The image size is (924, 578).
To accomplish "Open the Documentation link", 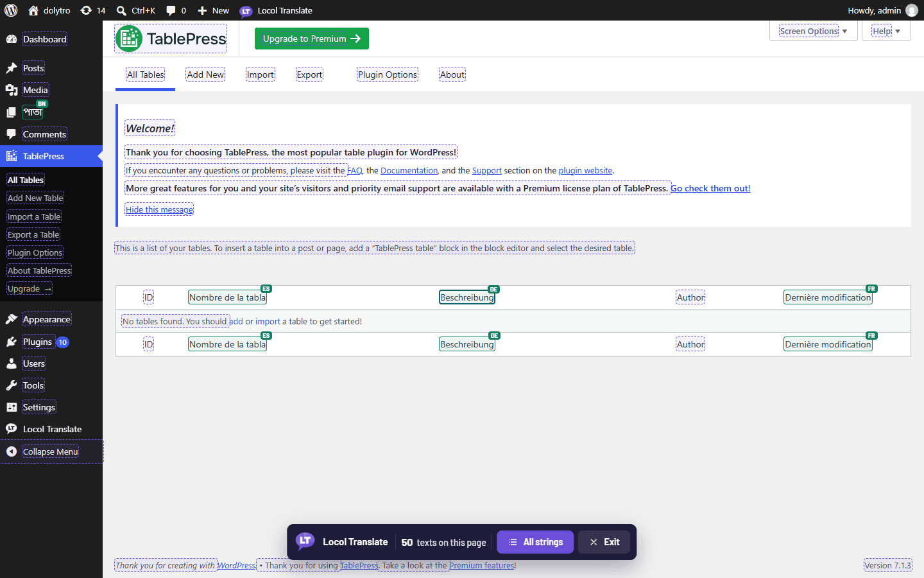I will tap(409, 170).
